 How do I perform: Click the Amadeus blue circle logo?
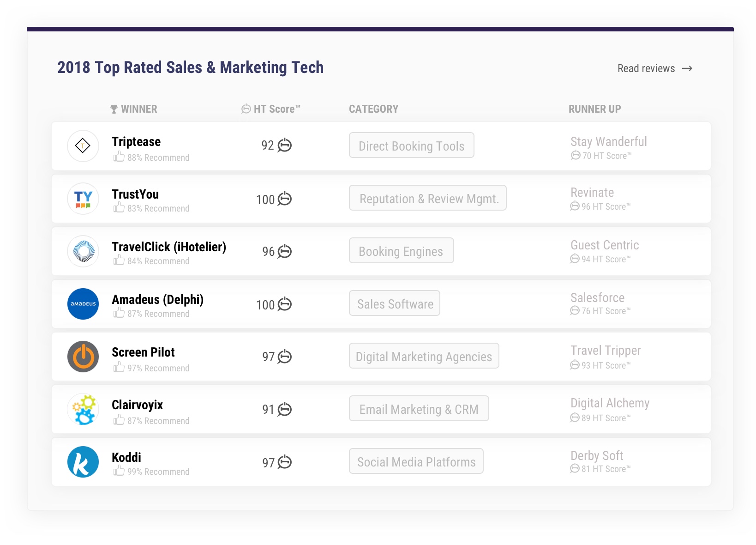[83, 304]
